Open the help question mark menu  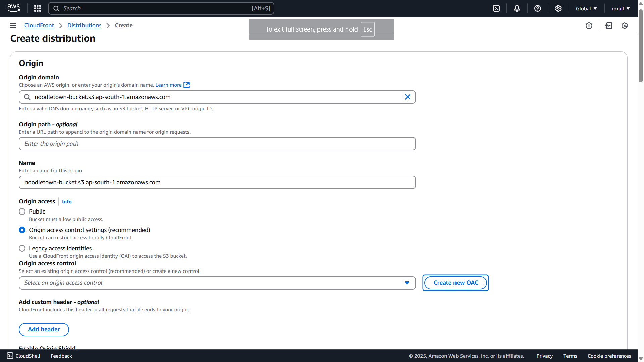pyautogui.click(x=538, y=9)
